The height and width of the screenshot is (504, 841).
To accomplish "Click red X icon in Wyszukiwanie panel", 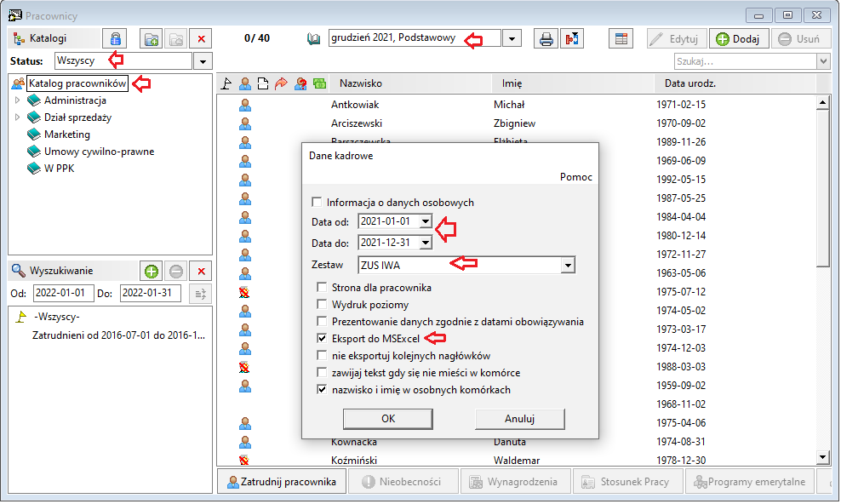I will [201, 272].
